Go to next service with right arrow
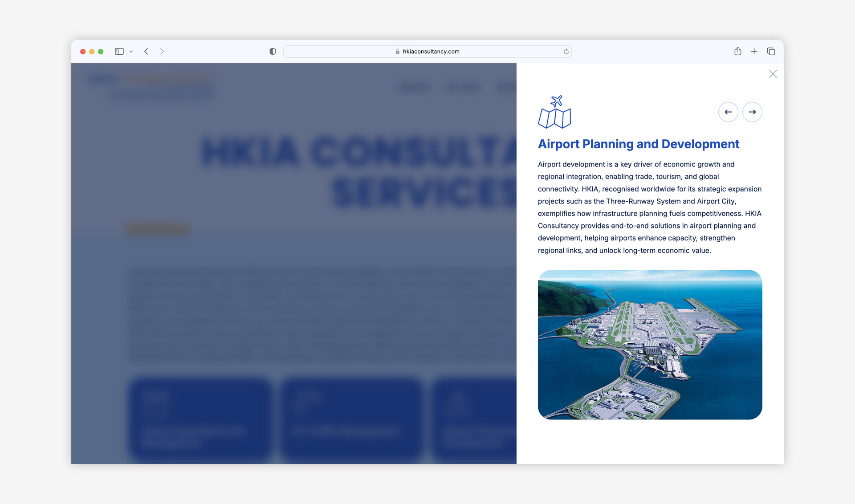This screenshot has width=855, height=504. point(752,112)
